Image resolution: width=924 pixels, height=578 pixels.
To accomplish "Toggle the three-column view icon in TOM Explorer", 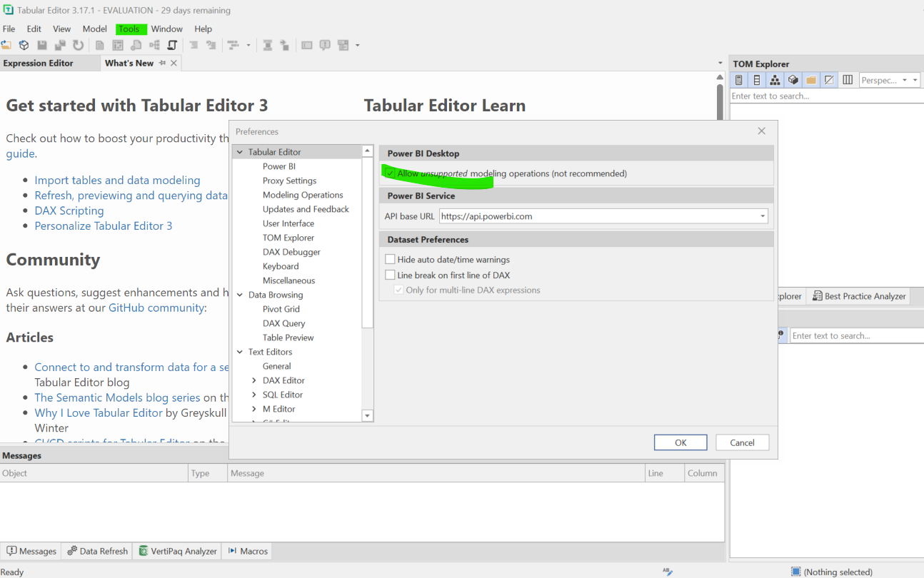I will 848,80.
